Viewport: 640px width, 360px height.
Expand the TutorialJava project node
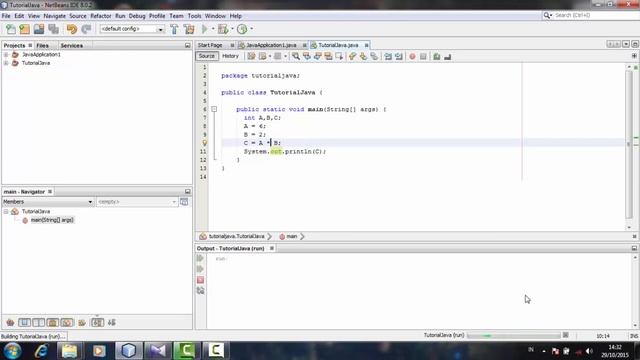(6, 63)
